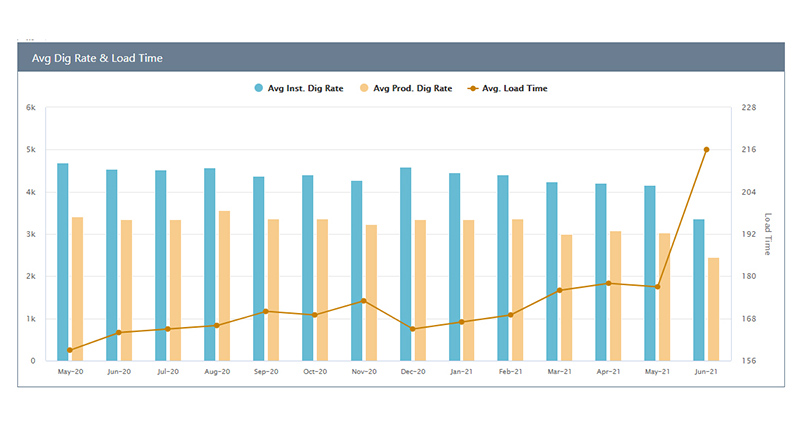This screenshot has height=437, width=800.
Task: Click the Mar-21 load time line marker
Action: (559, 290)
